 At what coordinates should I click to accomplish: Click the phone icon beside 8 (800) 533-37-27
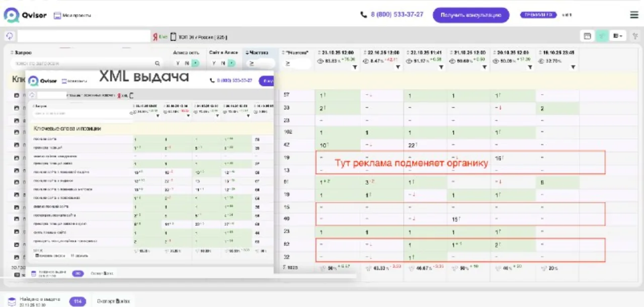364,15
